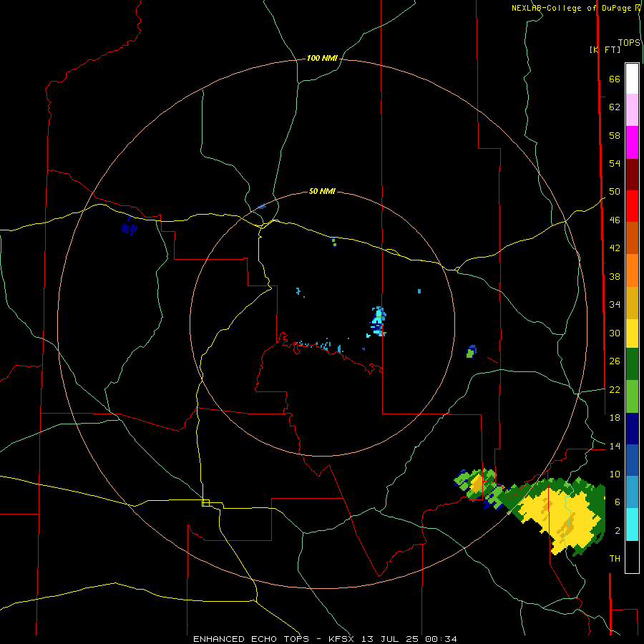Pick the cyan legend swatch
This screenshot has width=644, height=644.
tap(632, 525)
